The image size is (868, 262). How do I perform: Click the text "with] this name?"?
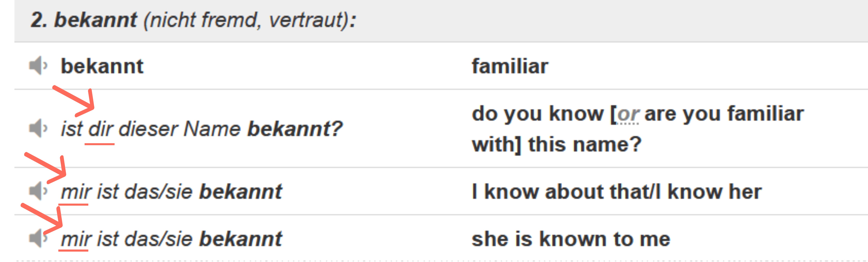[x=556, y=144]
